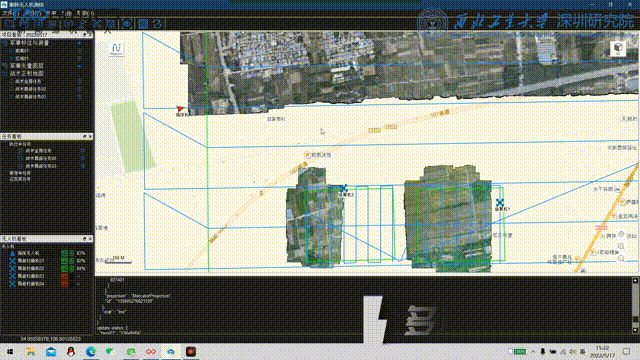Select the red flag marker on the map

(180, 109)
